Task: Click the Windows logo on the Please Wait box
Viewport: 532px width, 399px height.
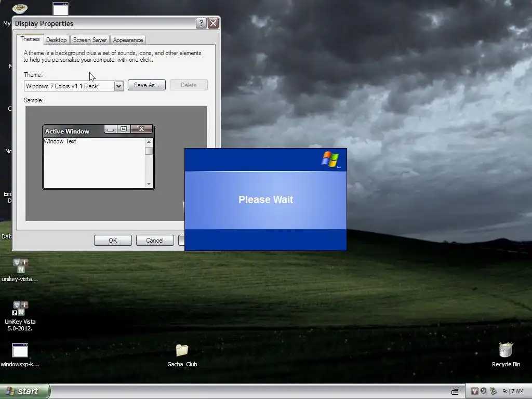Action: pos(330,159)
